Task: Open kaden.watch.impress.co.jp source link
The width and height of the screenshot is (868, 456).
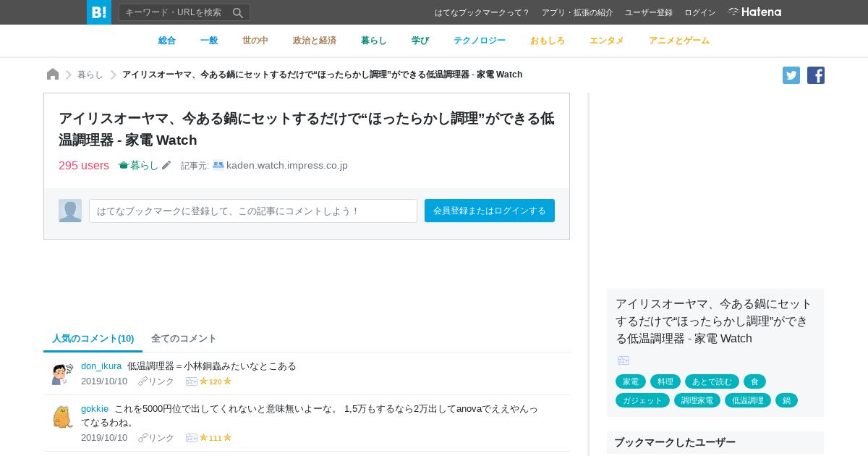Action: point(287,165)
